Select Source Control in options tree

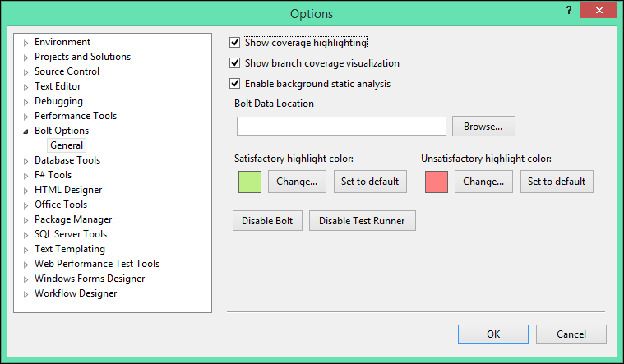click(x=67, y=71)
